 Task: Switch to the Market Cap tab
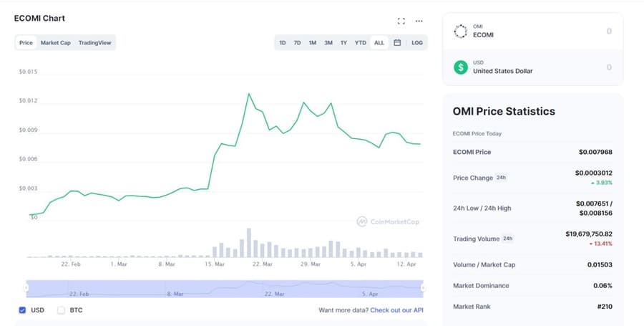click(x=55, y=43)
